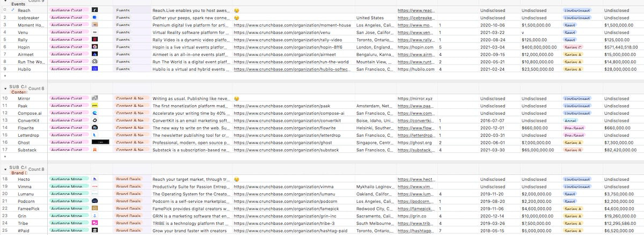Open the #Paid logo thumbnail
Viewport: 644px width, 235px height.
pos(94,230)
